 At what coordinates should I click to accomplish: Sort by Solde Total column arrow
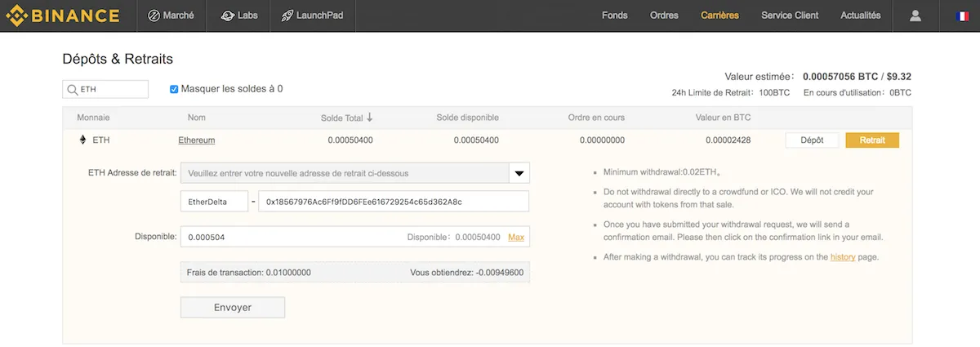click(369, 117)
